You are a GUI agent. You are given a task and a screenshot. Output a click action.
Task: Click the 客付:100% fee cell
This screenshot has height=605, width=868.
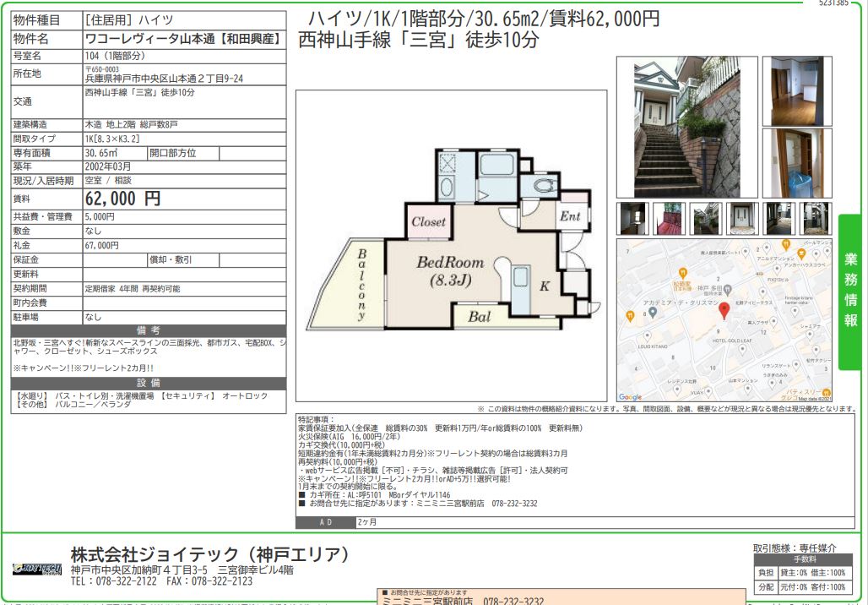[x=828, y=586]
